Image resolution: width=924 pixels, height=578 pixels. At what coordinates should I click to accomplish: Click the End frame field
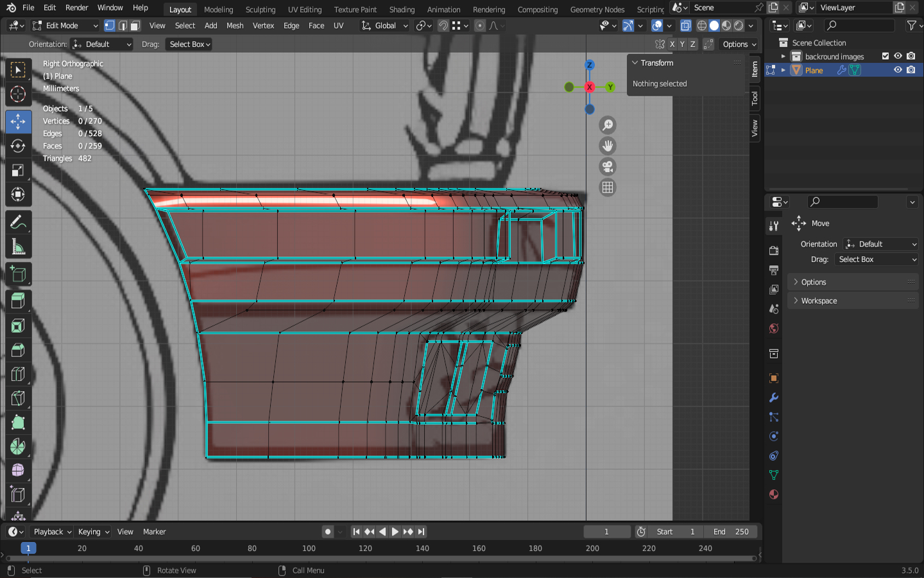point(731,532)
